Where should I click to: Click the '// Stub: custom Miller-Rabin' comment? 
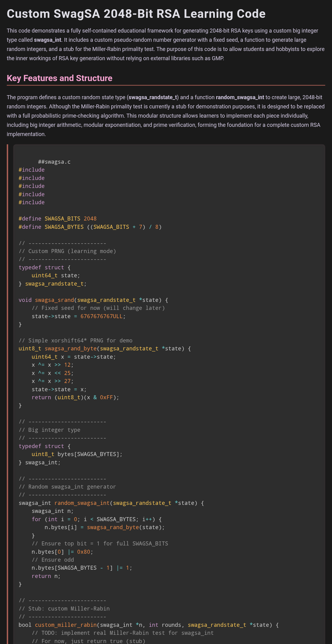pos(64,609)
